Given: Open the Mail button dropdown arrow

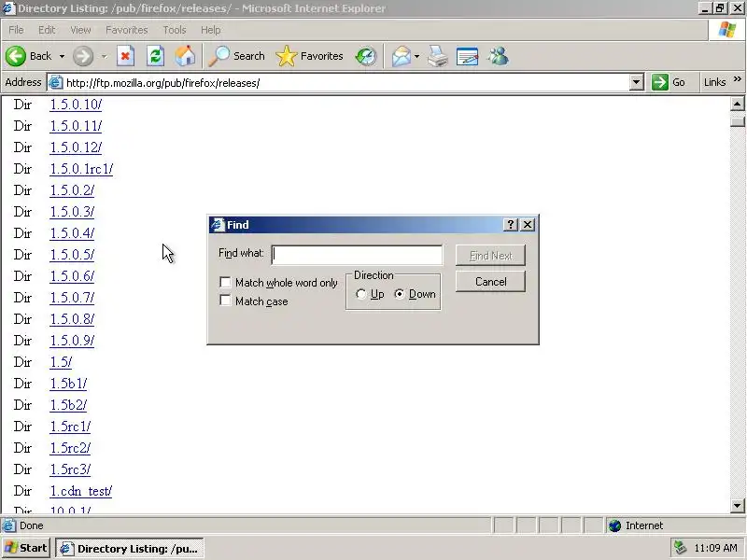Looking at the screenshot, I should pyautogui.click(x=416, y=57).
